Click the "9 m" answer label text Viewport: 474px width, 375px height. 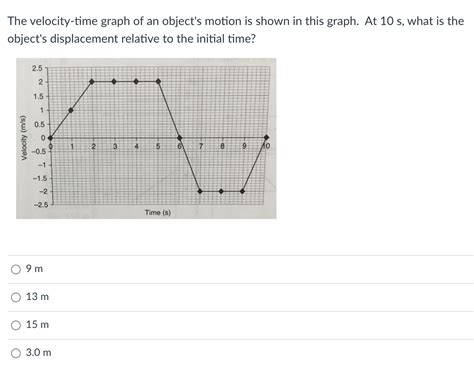[x=34, y=268]
